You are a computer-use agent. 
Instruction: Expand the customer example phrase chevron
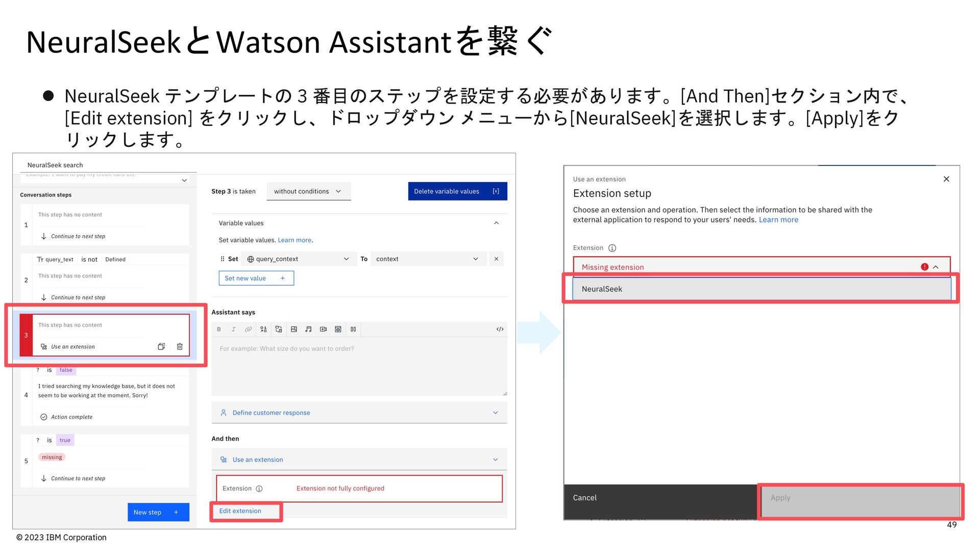[x=184, y=180]
